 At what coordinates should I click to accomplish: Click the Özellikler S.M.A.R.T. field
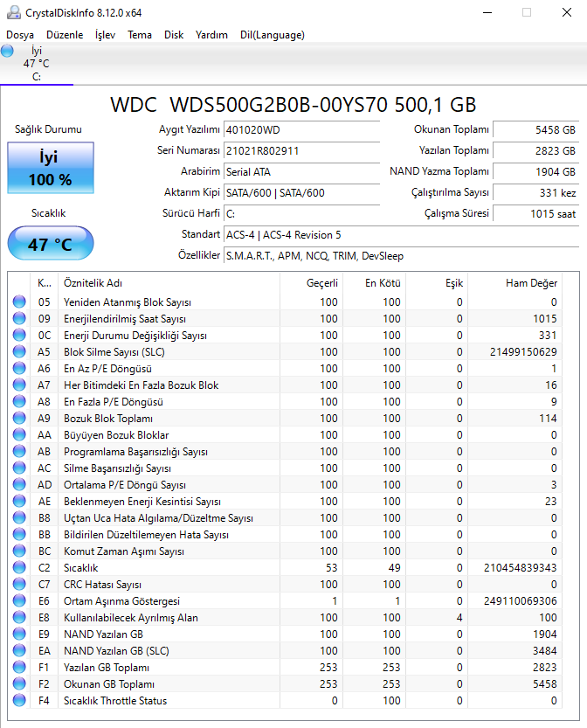[x=402, y=256]
